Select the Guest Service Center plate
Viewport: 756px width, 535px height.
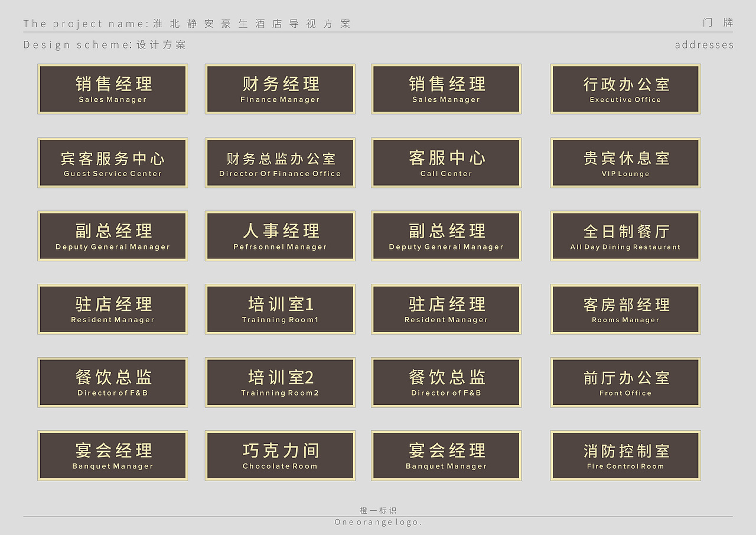[112, 163]
